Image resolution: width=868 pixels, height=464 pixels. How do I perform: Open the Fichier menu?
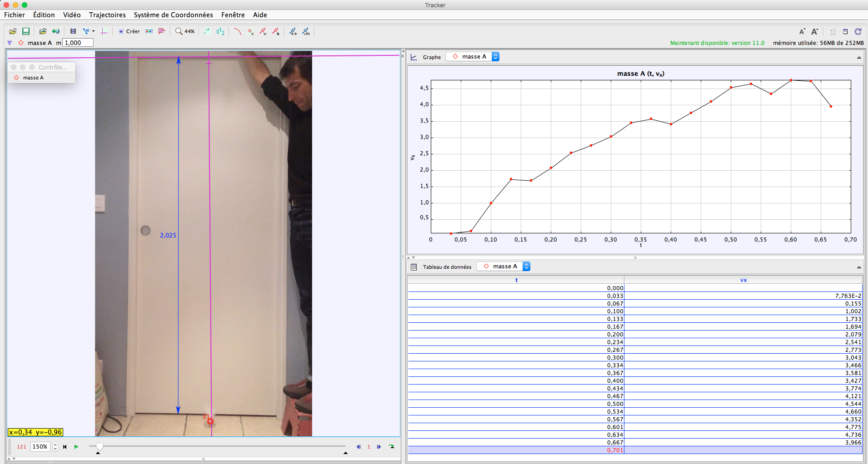(x=15, y=15)
